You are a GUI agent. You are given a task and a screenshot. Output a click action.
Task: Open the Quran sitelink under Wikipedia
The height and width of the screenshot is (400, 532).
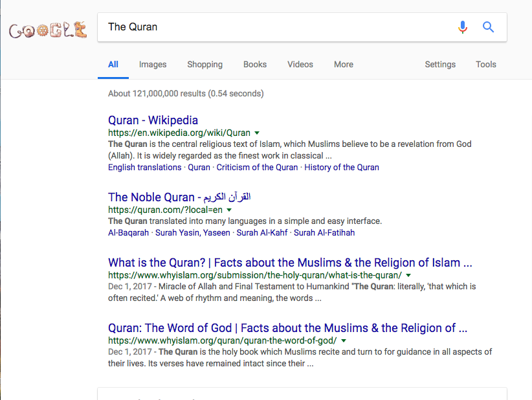pos(199,167)
